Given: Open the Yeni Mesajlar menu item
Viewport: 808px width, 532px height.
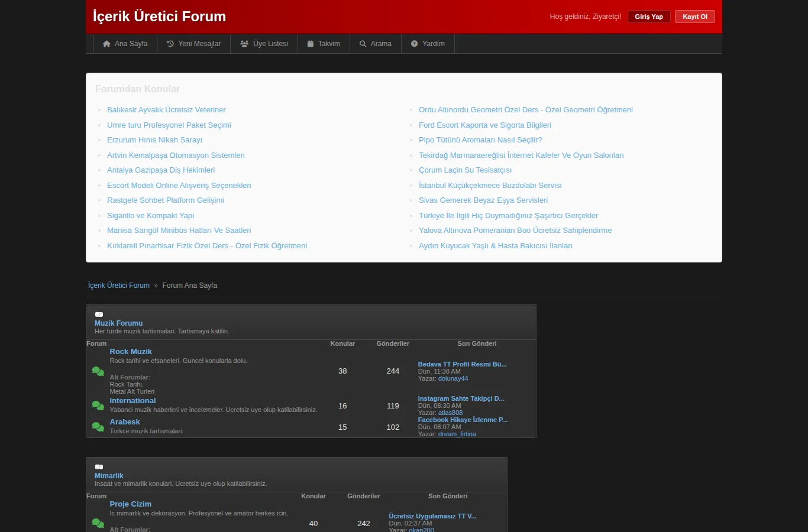Looking at the screenshot, I should click(193, 44).
